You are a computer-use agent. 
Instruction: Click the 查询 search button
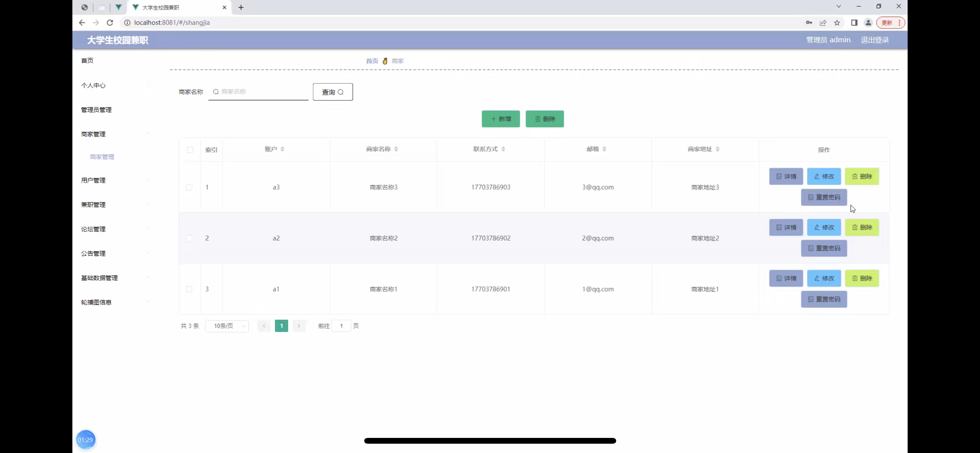tap(333, 92)
